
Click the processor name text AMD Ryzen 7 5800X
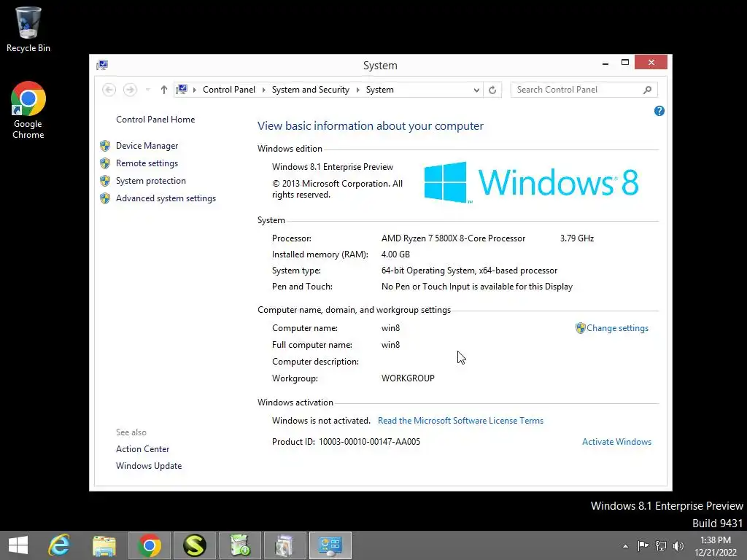pyautogui.click(x=453, y=238)
